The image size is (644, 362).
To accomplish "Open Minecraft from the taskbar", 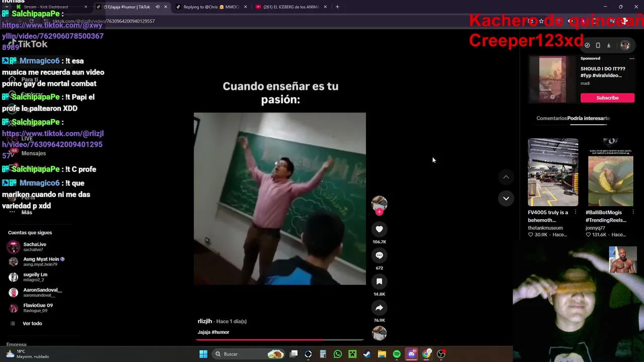I will pos(352,354).
